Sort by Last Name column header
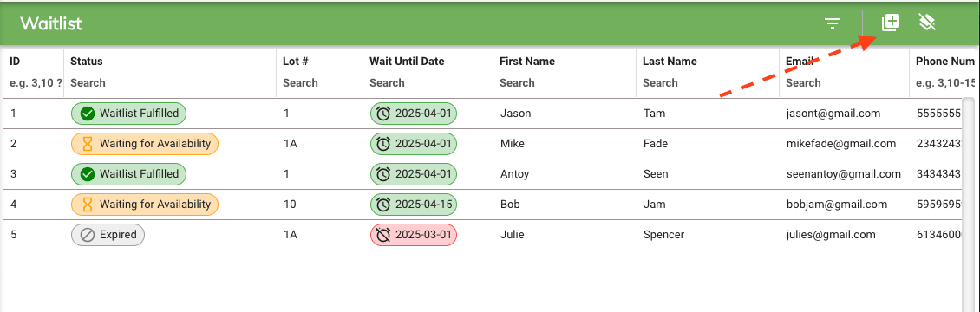Image resolution: width=980 pixels, height=312 pixels. pyautogui.click(x=670, y=62)
